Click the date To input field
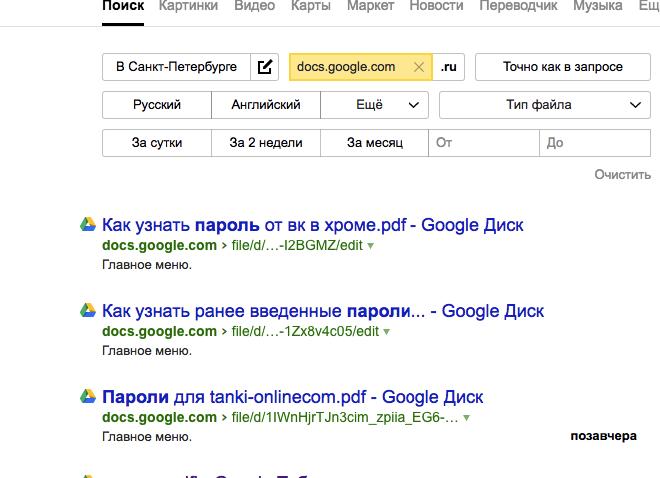The height and width of the screenshot is (478, 660). 594,143
